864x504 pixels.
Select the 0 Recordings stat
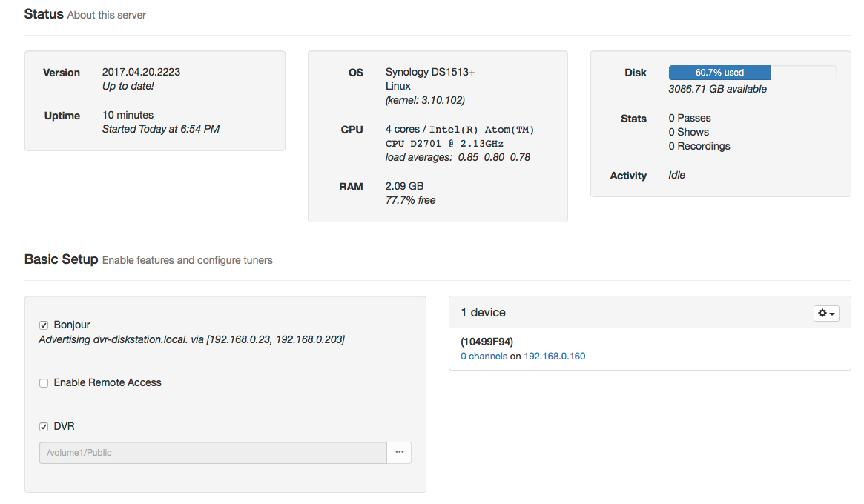click(699, 147)
